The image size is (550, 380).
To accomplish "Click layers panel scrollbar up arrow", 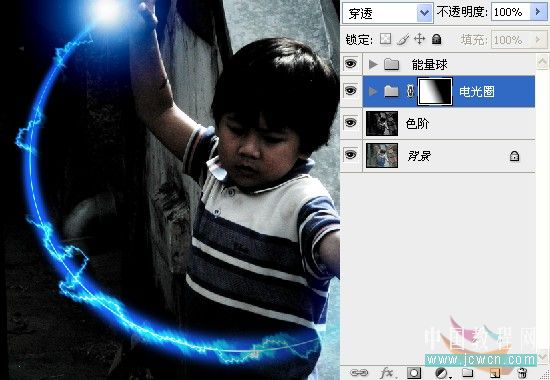I will click(x=542, y=63).
